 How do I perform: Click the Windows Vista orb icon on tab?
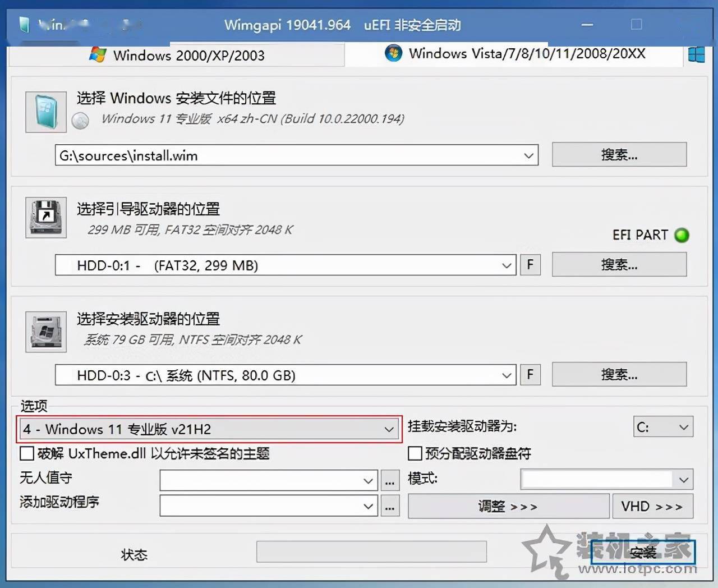pos(393,53)
